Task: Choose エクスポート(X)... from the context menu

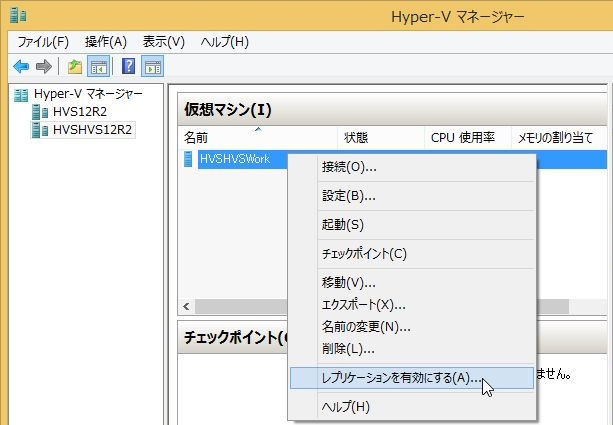Action: [412, 304]
